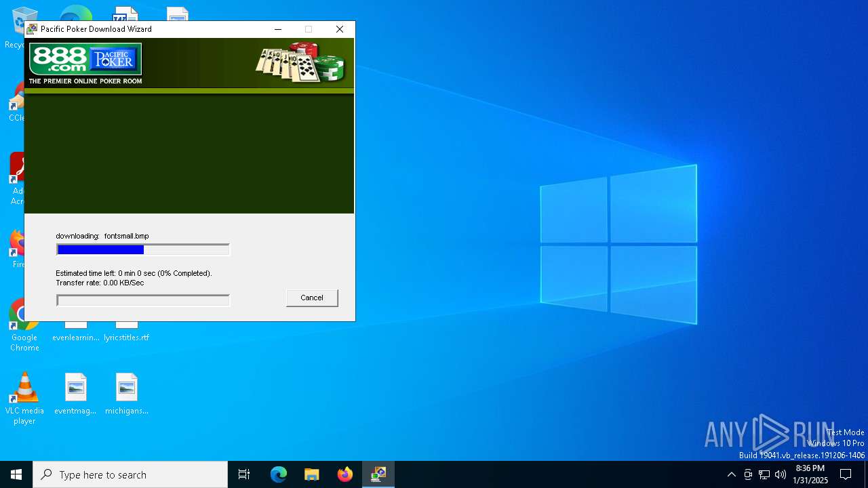
Task: Show hidden system tray icons
Action: (731, 474)
